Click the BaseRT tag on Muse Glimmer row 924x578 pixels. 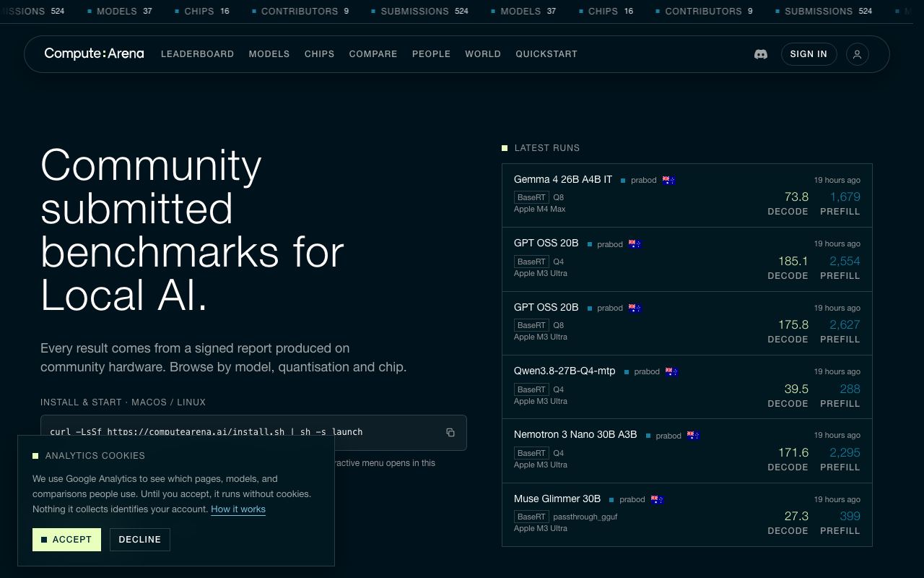tap(531, 517)
